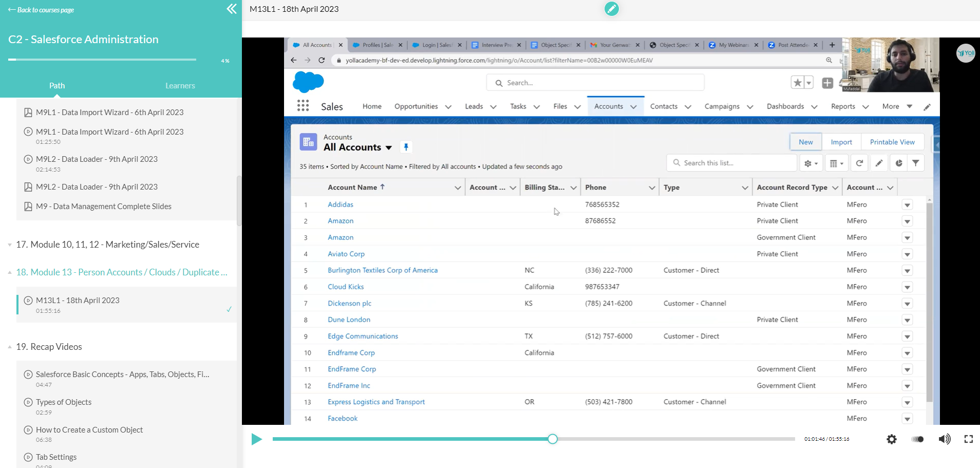Edit list inline with pencil icon

point(879,163)
